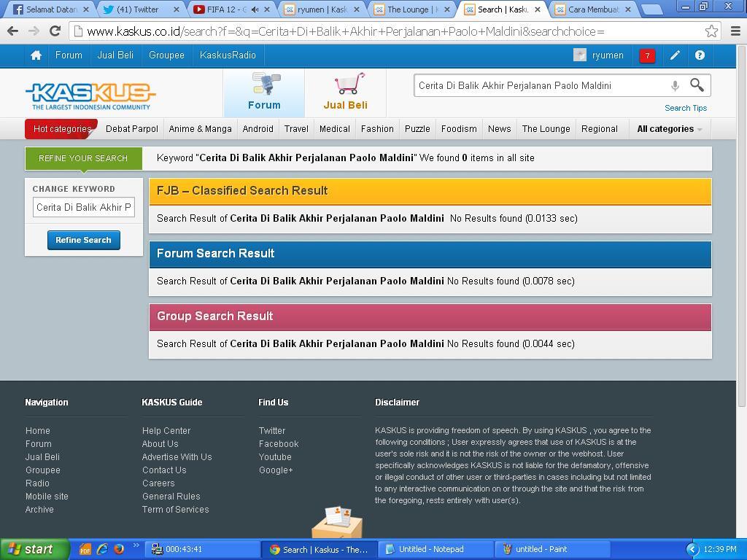Screen dimensions: 747x560
Task: Switch to the (41) Twitter tab
Action: 142,9
